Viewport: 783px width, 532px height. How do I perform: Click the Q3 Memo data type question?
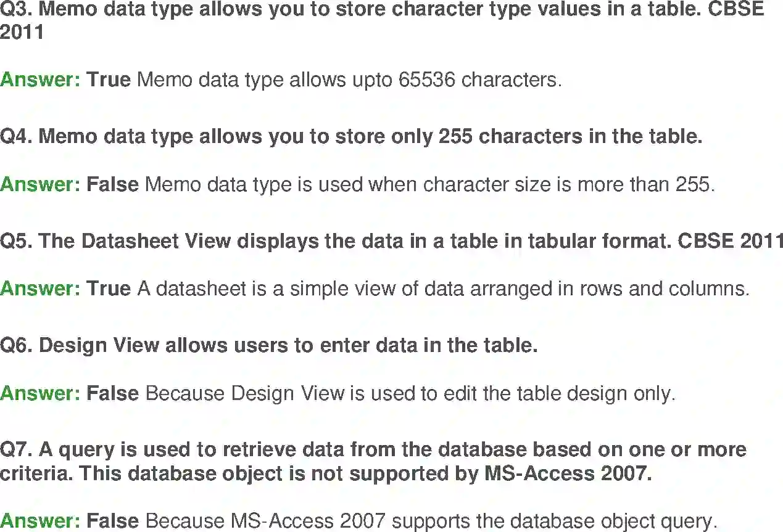[382, 20]
